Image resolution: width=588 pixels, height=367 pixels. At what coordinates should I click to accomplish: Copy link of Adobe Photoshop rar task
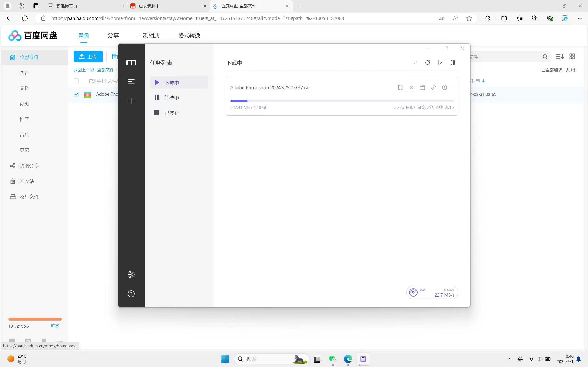(433, 87)
